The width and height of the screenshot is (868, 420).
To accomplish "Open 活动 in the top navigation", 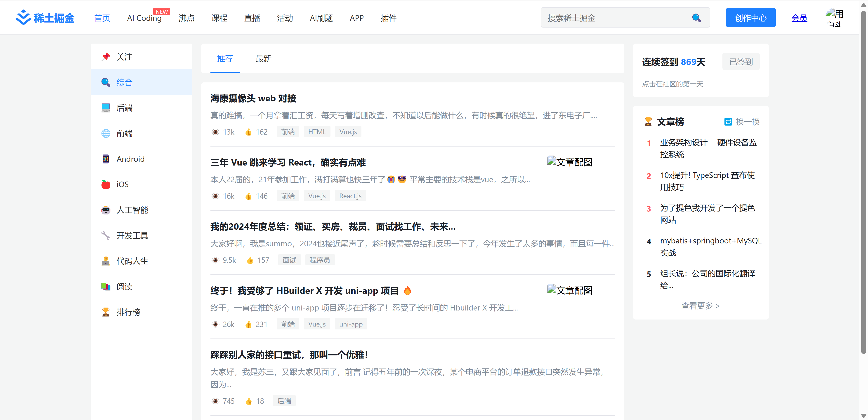I will (285, 18).
